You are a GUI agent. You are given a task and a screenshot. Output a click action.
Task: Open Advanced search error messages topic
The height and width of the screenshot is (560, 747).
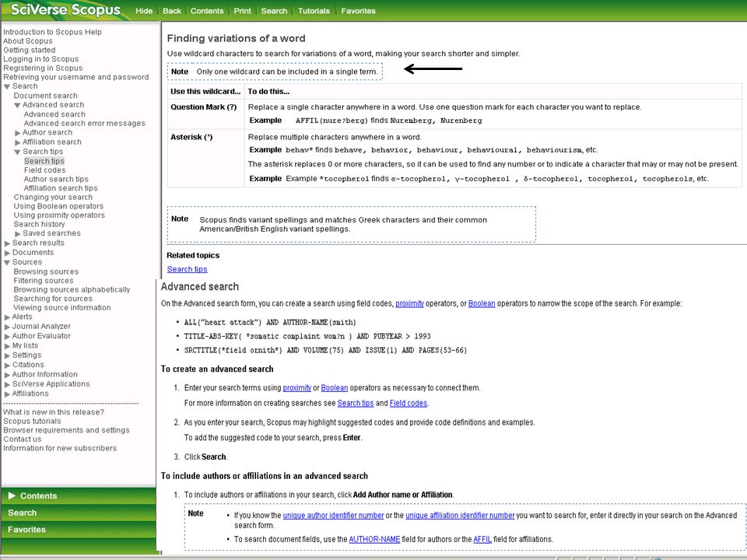[84, 124]
